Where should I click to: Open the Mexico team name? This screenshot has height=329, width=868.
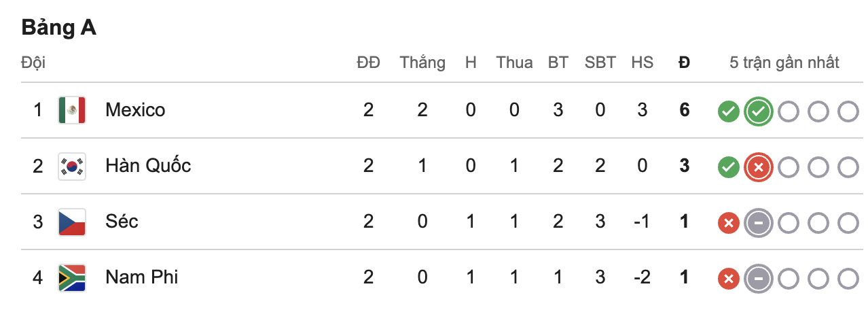pos(135,110)
